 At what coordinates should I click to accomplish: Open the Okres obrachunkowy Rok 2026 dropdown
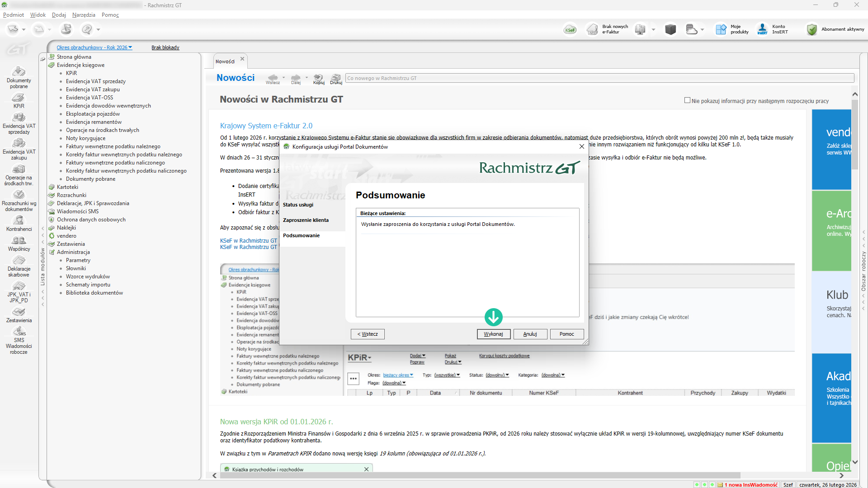point(94,47)
